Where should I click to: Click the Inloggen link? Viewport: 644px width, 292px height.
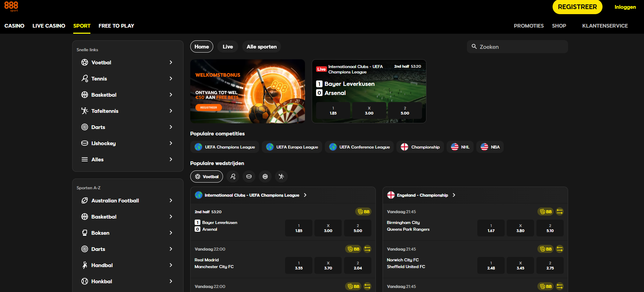(625, 7)
